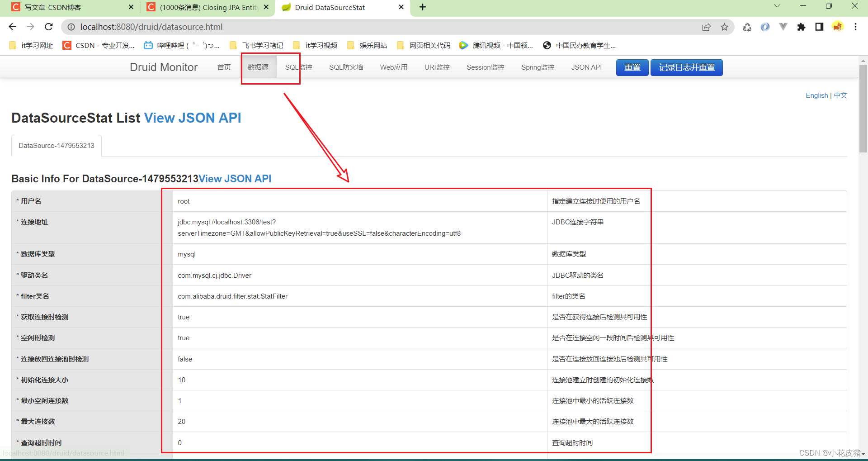Switch to Closing JPA Entity tab

(x=208, y=7)
